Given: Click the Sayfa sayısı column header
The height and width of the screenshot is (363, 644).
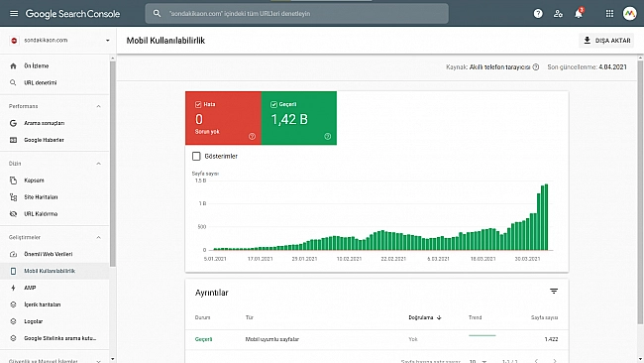Looking at the screenshot, I should point(544,317).
